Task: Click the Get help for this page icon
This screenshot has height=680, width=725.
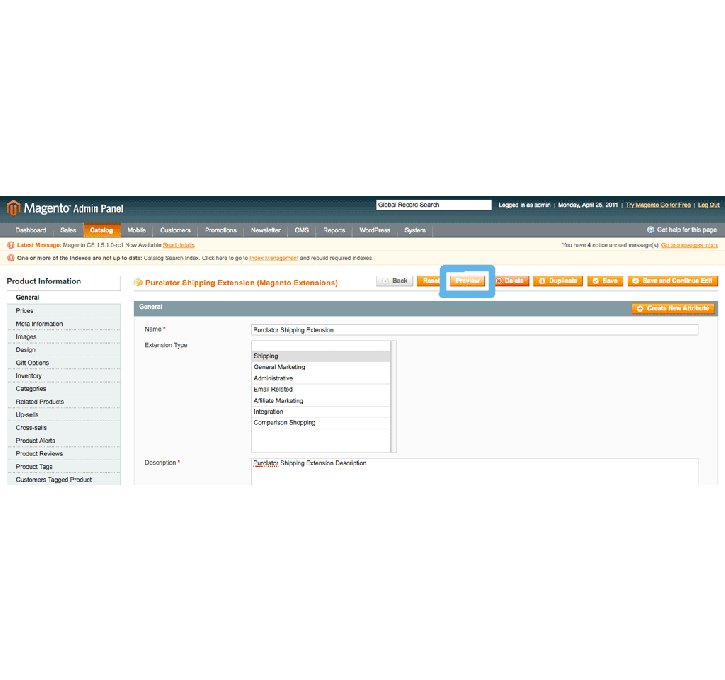Action: (x=650, y=230)
